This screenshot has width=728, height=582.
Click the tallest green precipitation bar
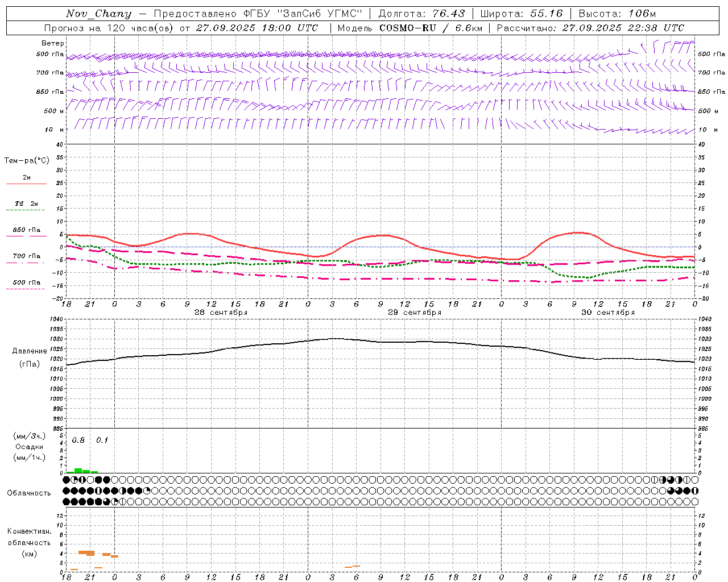(x=78, y=471)
